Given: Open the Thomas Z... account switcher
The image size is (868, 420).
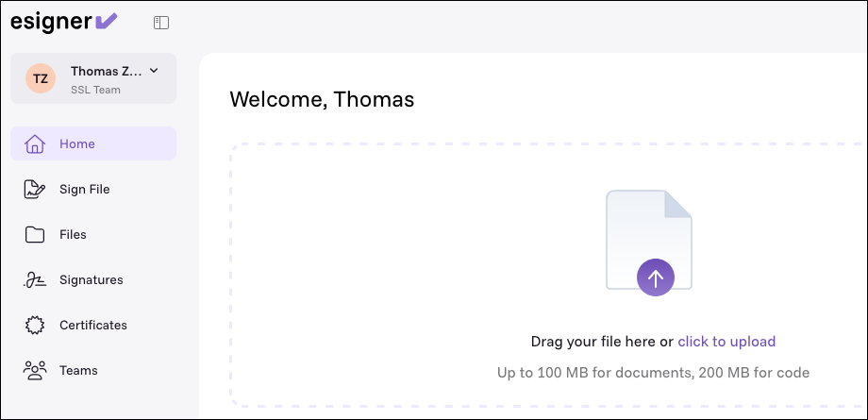Looking at the screenshot, I should point(93,78).
